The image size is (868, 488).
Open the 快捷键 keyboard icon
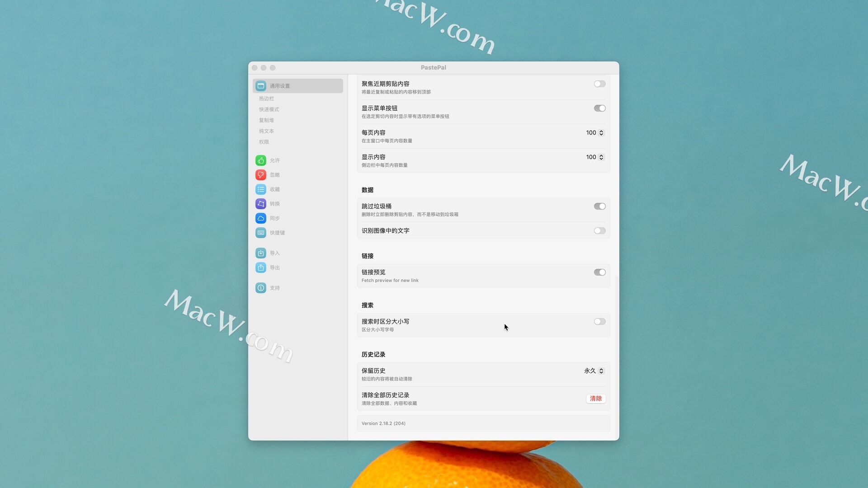(261, 233)
